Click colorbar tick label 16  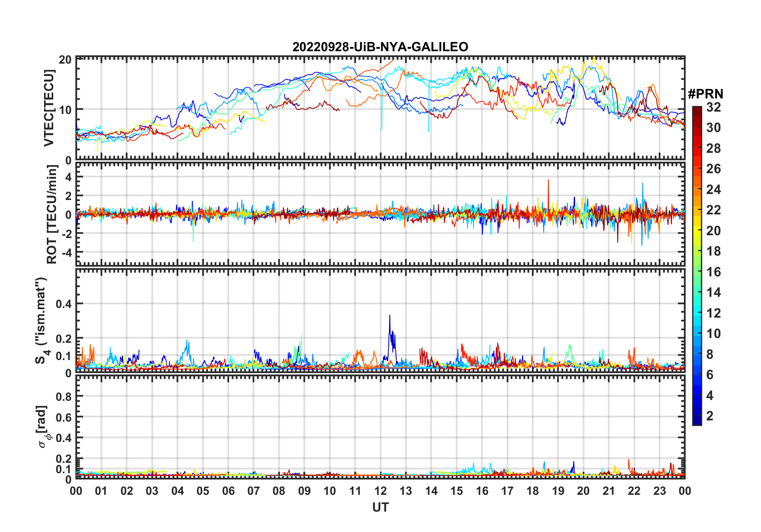tap(713, 272)
